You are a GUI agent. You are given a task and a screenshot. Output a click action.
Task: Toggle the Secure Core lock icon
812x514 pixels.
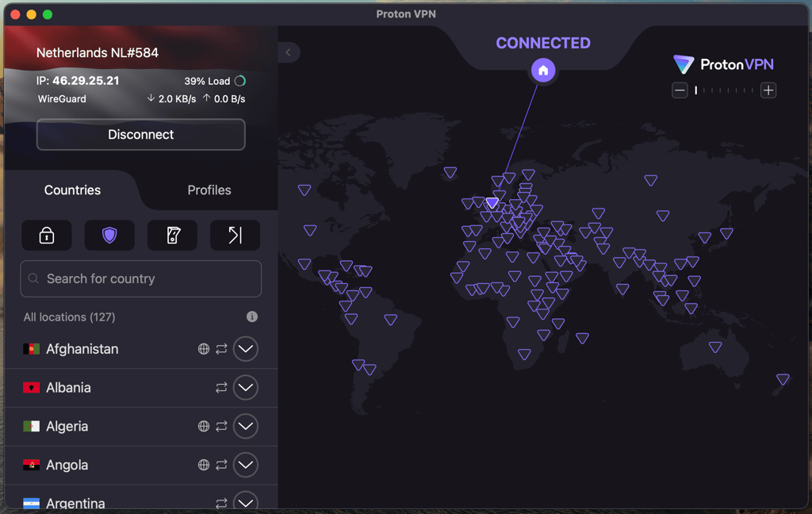[x=47, y=236]
